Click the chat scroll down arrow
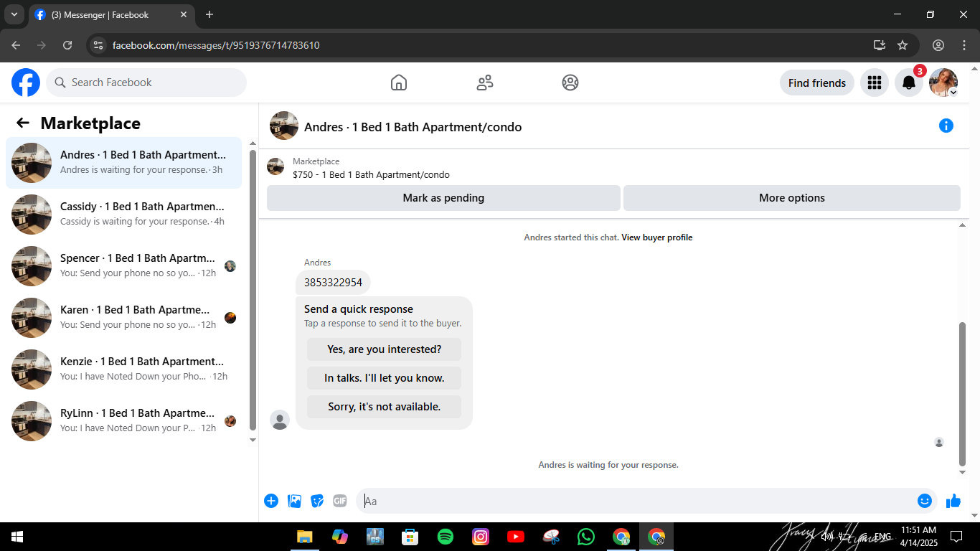The height and width of the screenshot is (551, 980). pyautogui.click(x=963, y=472)
